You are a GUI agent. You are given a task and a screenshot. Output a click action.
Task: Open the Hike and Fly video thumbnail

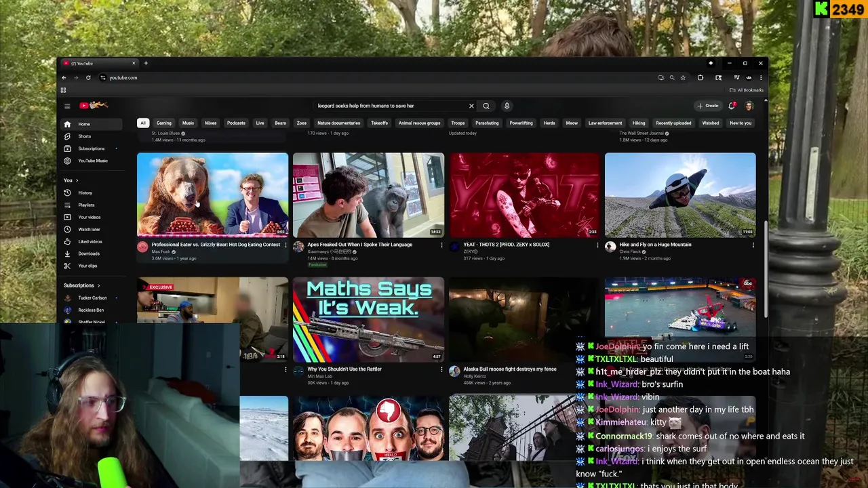tap(680, 195)
